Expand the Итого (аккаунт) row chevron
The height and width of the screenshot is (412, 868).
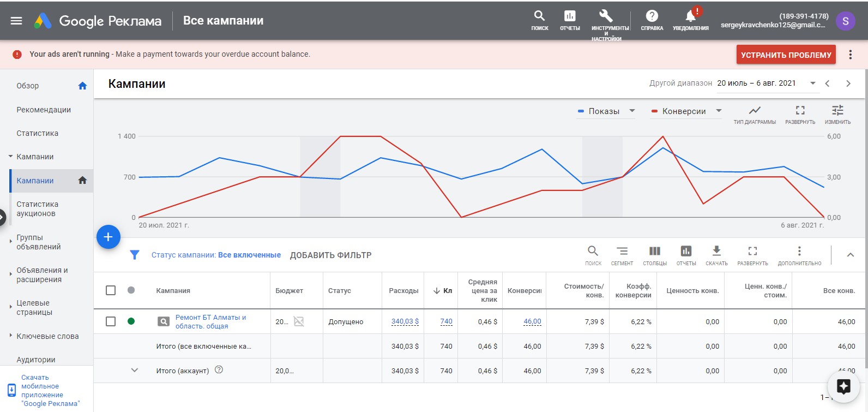(x=135, y=370)
